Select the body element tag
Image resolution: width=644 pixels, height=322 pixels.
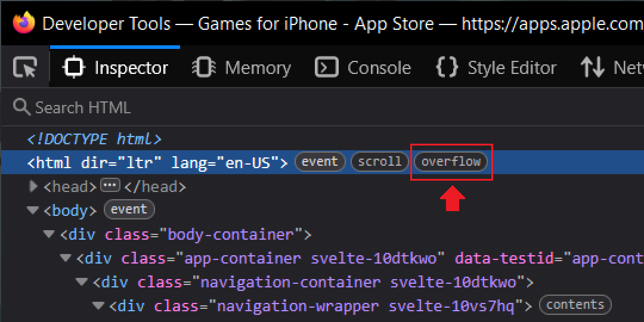pyautogui.click(x=70, y=210)
